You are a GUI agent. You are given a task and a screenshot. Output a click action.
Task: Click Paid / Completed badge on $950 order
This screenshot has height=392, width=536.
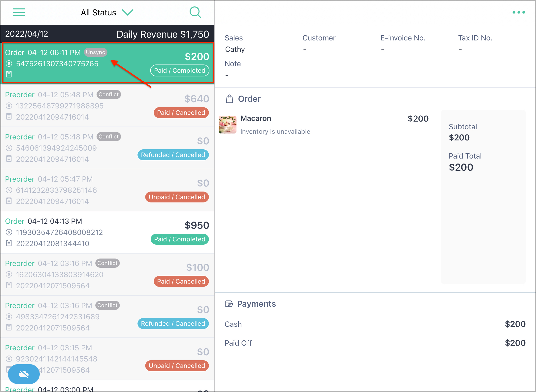click(180, 239)
